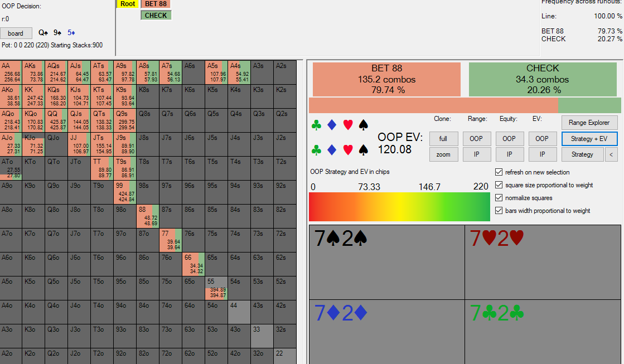
Task: Click the 'zoom' clone button
Action: 443,154
